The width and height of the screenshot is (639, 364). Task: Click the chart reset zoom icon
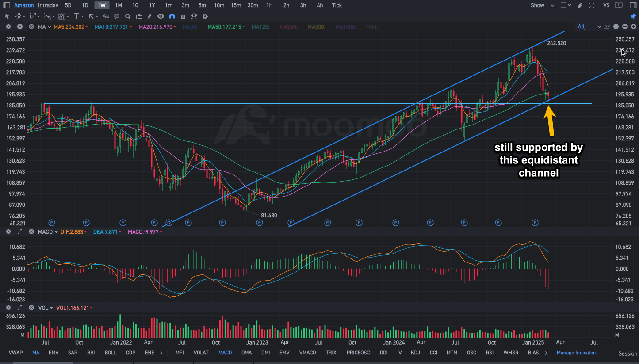click(x=616, y=27)
